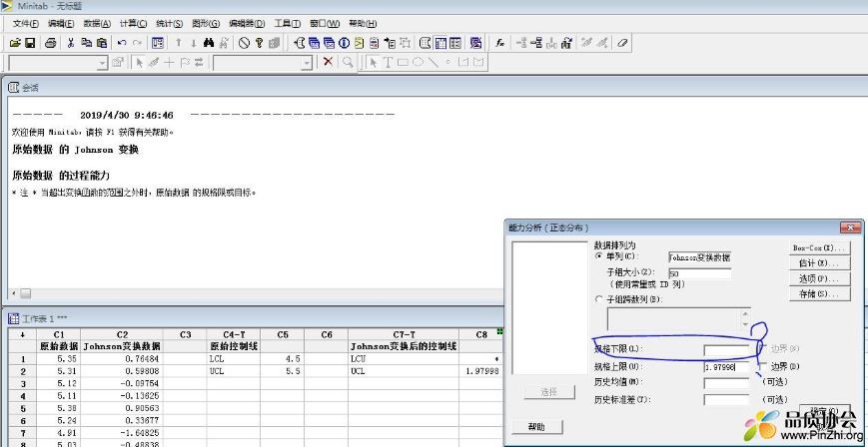This screenshot has width=868, height=447.
Task: Select the rectangle drawing tool
Action: [403, 63]
